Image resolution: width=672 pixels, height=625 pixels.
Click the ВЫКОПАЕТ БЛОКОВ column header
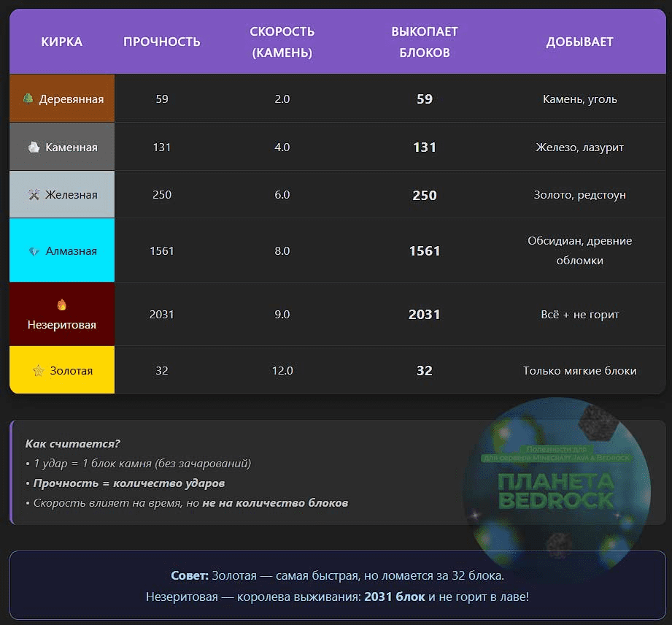click(425, 42)
